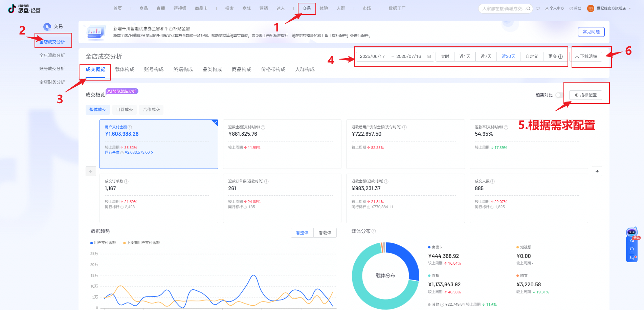This screenshot has width=644, height=310.
Task: Click the left arrow beside the metric cards
Action: click(x=91, y=171)
